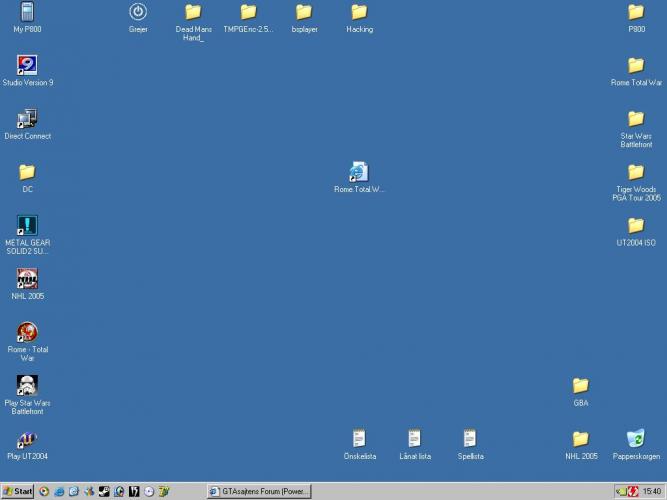667x500 pixels.
Task: Select the Hacking folder
Action: [x=359, y=13]
